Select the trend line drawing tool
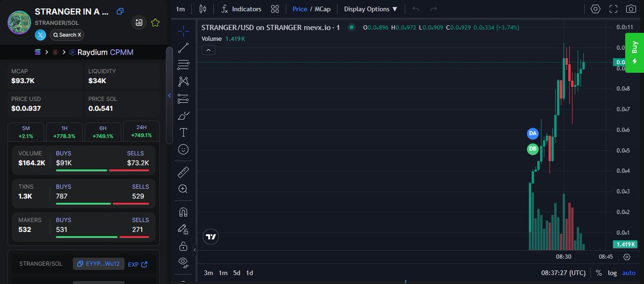 [x=183, y=47]
